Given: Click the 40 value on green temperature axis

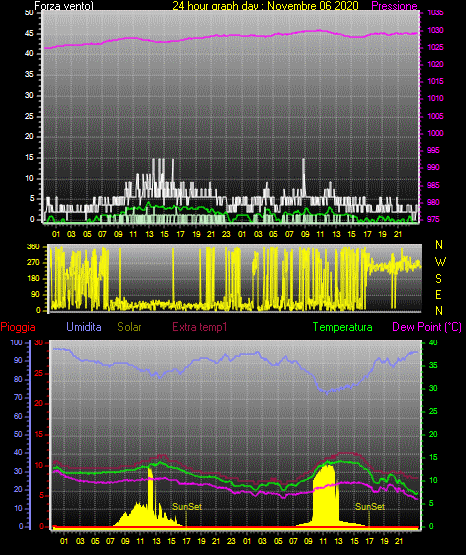Looking at the screenshot, I should [x=433, y=342].
